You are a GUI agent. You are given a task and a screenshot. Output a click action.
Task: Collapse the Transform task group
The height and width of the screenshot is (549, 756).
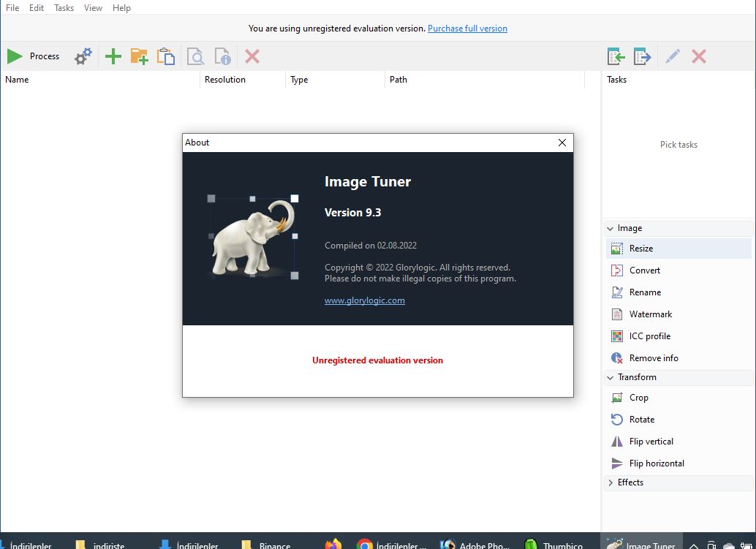pyautogui.click(x=611, y=377)
